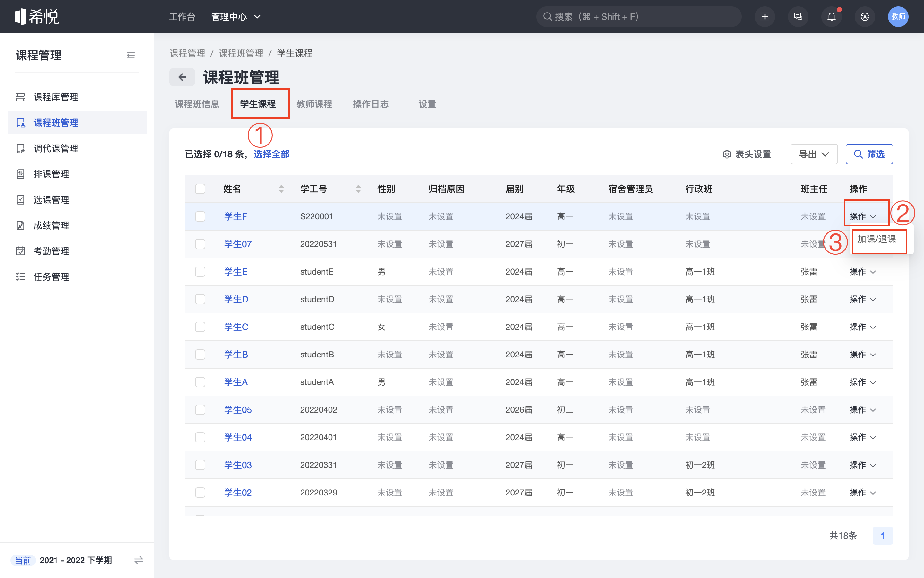The width and height of the screenshot is (924, 578).
Task: Open 操作 dropdown for 学生F
Action: pyautogui.click(x=862, y=216)
